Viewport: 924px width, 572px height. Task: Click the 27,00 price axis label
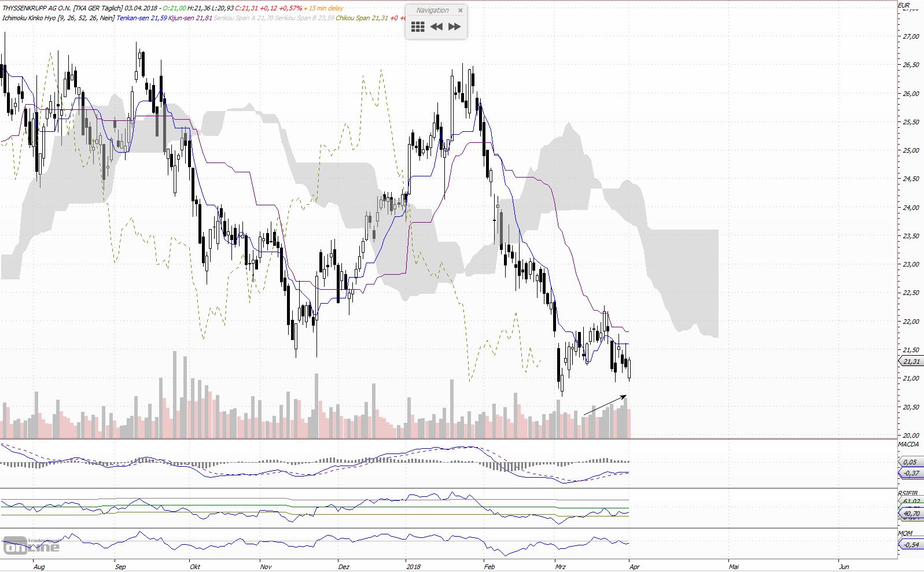pyautogui.click(x=911, y=36)
